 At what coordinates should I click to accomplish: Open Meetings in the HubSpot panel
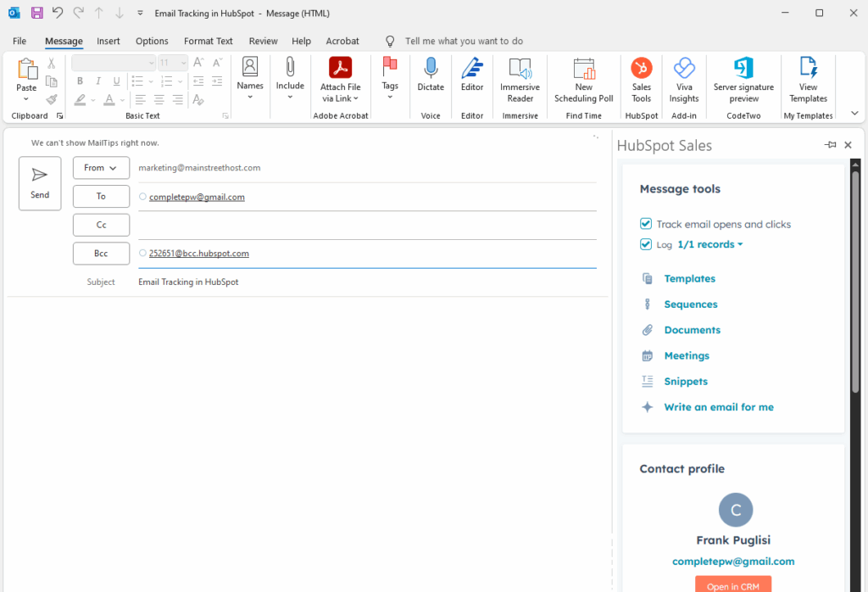687,355
